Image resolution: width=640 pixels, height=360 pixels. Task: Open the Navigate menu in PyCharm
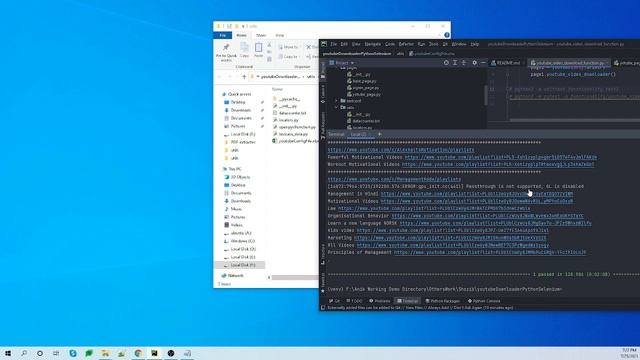coord(372,44)
